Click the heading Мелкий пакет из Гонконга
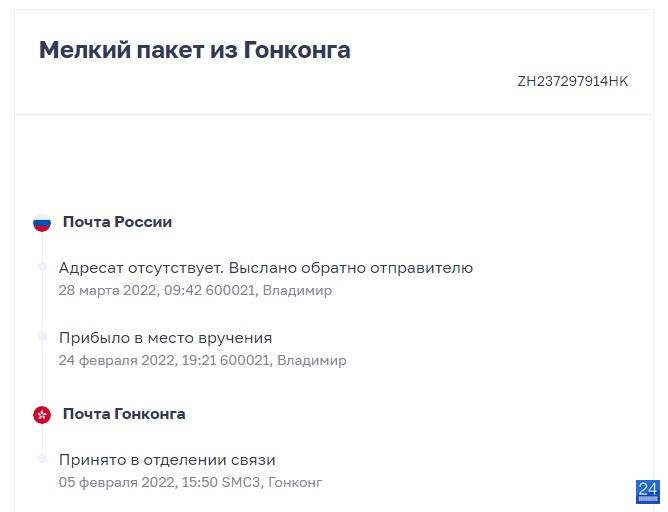The width and height of the screenshot is (668, 512). pos(195,50)
